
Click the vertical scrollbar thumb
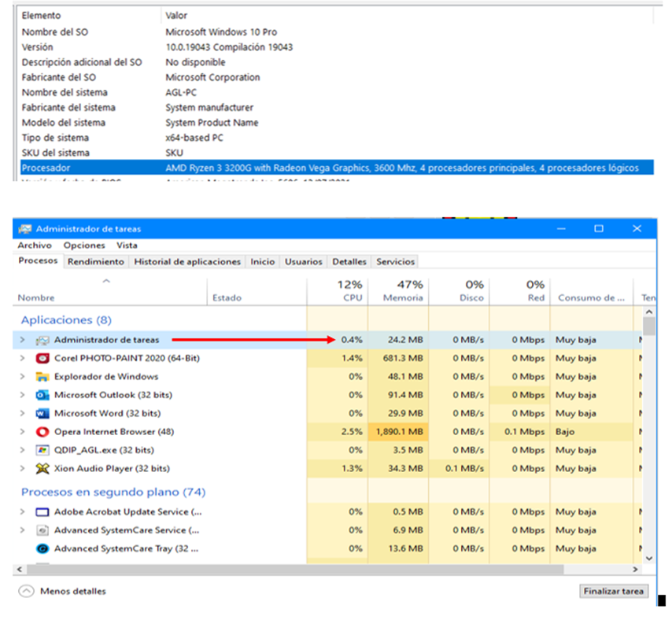649,326
